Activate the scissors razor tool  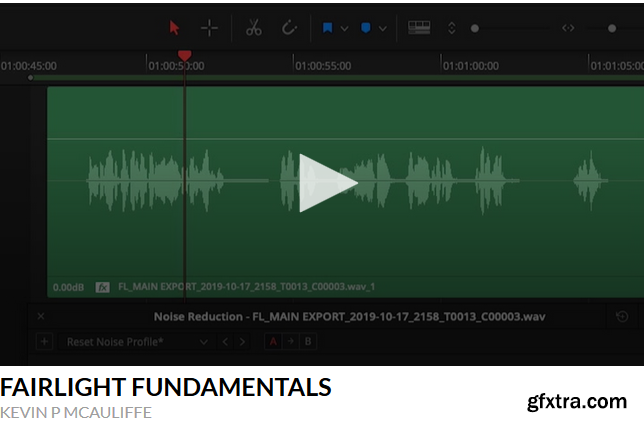(x=254, y=28)
